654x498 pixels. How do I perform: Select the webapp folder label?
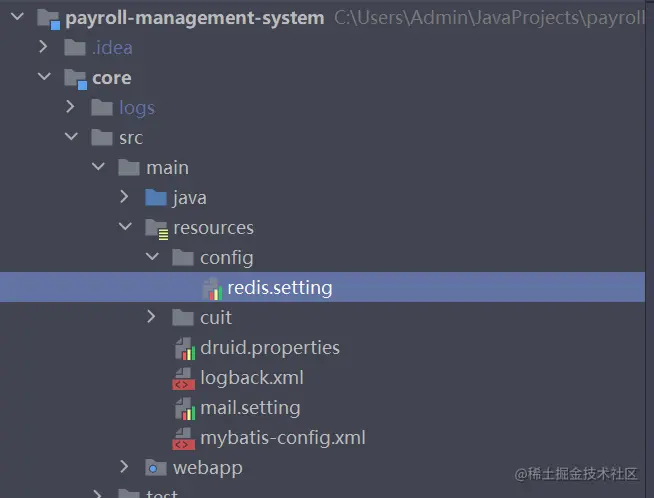coord(208,469)
